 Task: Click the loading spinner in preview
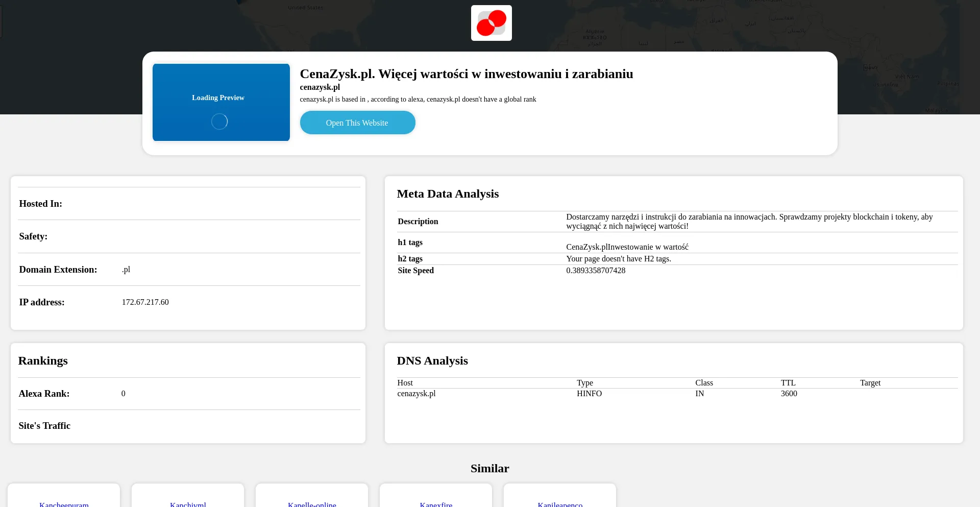tap(219, 122)
